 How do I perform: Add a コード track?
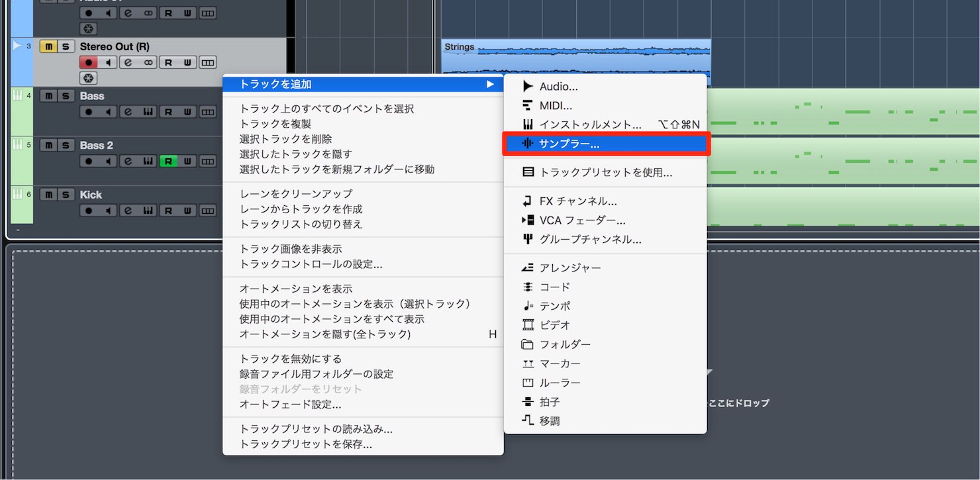tap(605, 287)
